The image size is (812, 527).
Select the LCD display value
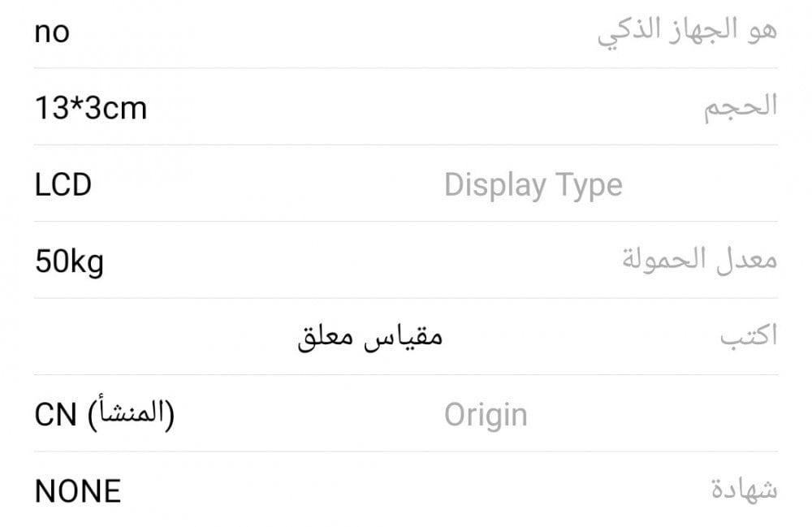(x=63, y=185)
